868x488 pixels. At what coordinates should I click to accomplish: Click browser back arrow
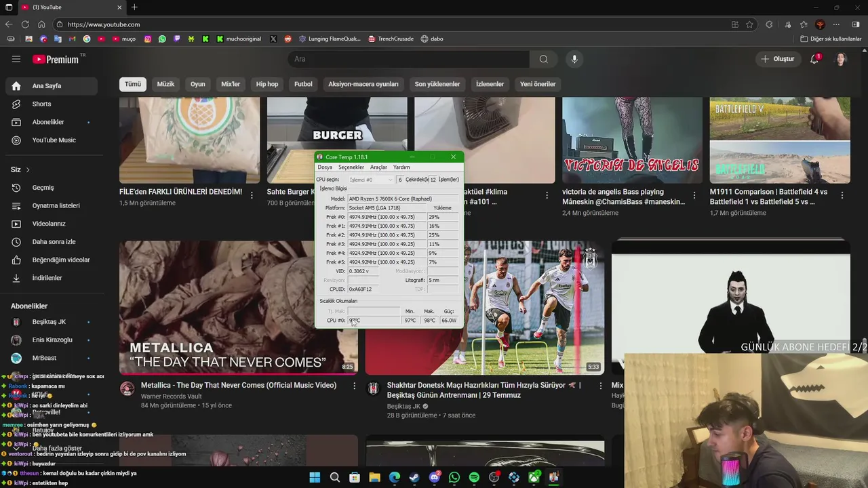(9, 24)
